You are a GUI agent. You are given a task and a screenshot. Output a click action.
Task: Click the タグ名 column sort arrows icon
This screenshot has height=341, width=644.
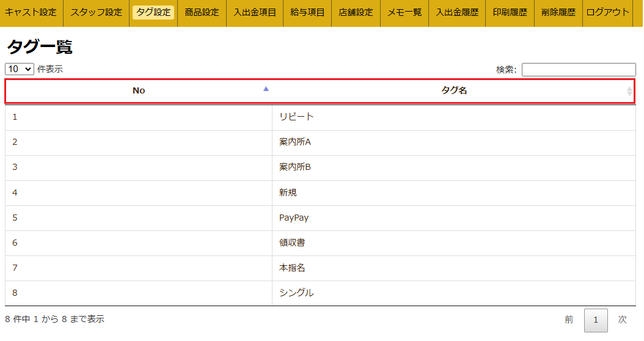point(629,91)
